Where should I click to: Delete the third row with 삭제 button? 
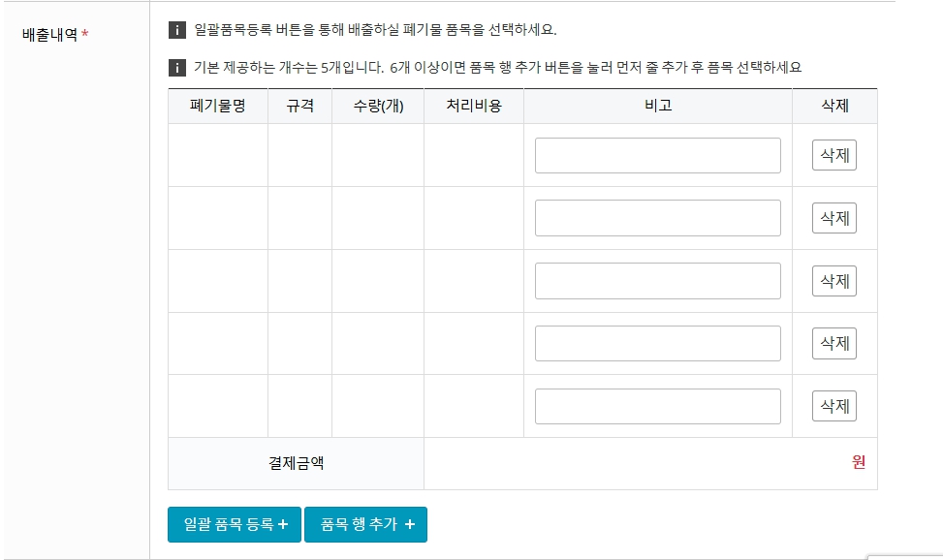pos(834,281)
